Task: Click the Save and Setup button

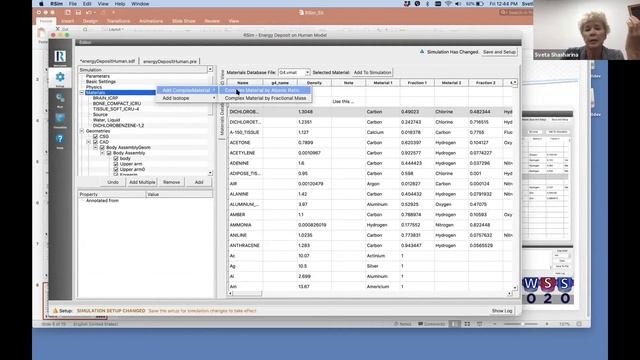Action: coord(499,52)
